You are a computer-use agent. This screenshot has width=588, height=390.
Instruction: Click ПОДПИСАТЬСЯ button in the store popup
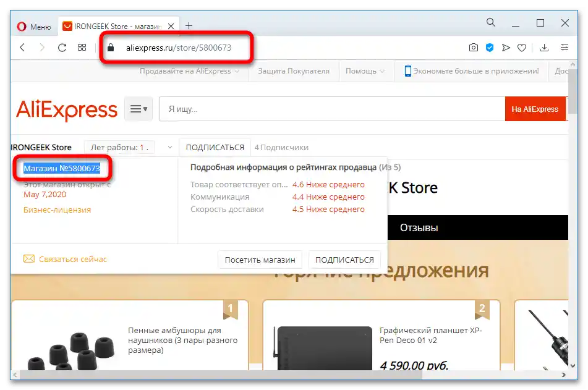344,260
